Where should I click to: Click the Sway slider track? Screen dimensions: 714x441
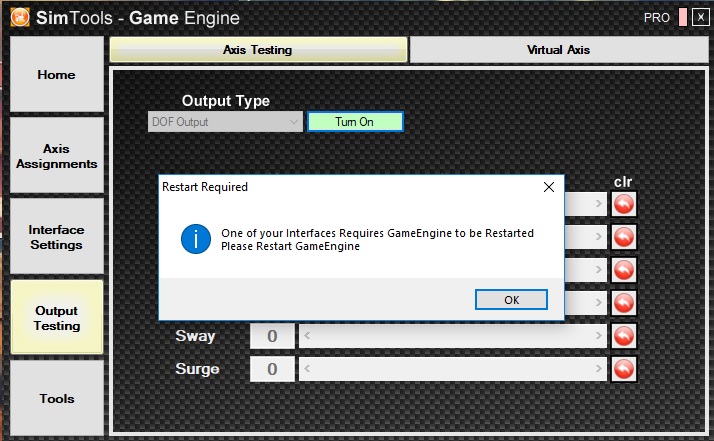[x=453, y=336]
